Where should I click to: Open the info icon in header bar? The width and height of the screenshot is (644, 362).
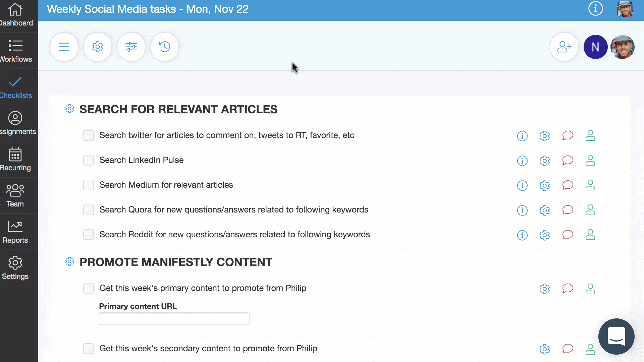tap(595, 9)
